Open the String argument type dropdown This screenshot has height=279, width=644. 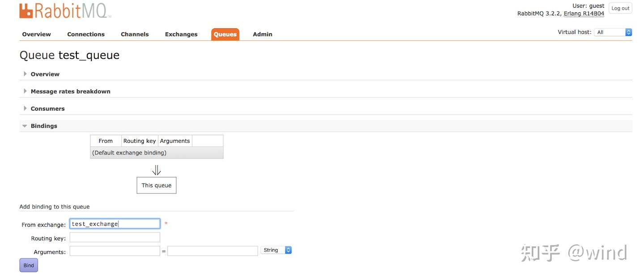[x=275, y=250]
